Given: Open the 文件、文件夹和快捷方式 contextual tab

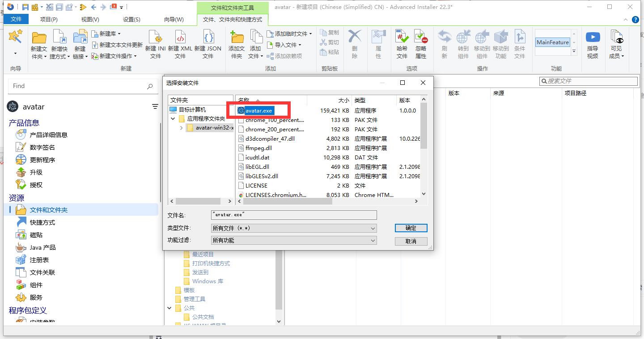Looking at the screenshot, I should (233, 20).
